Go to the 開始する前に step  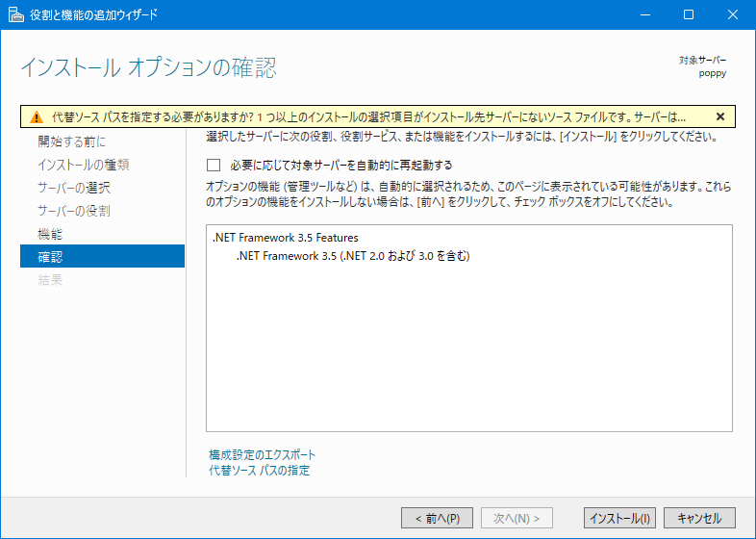pos(71,141)
